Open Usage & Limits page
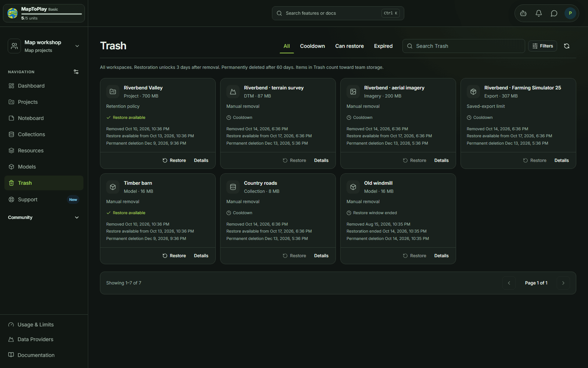 coord(44,325)
